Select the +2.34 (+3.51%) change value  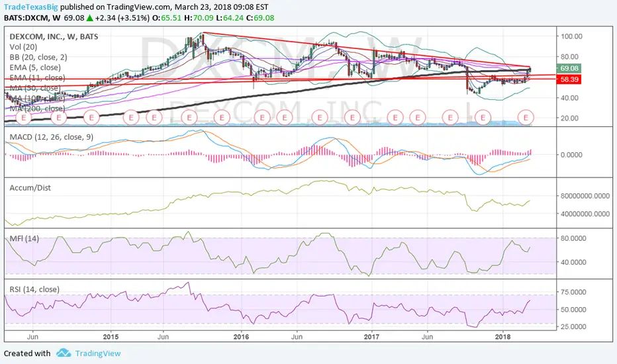pos(122,18)
